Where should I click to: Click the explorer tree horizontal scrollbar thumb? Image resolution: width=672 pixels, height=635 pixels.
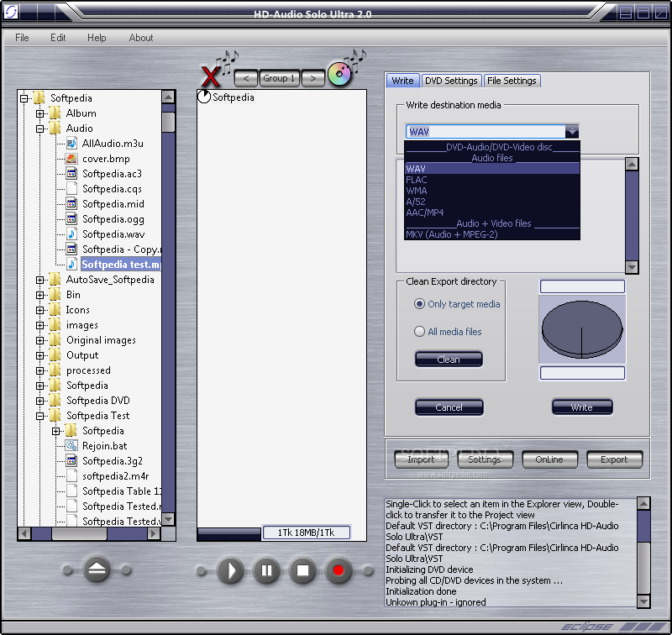(x=79, y=533)
